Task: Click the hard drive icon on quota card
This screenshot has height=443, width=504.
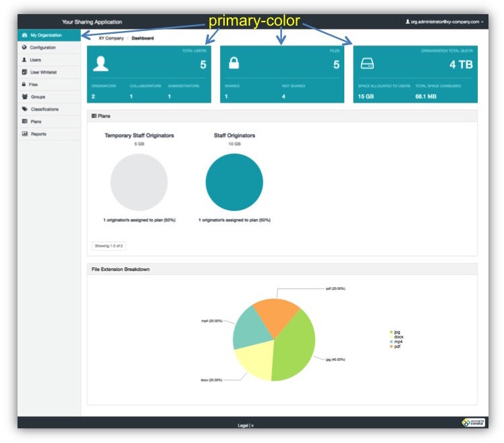Action: [368, 64]
